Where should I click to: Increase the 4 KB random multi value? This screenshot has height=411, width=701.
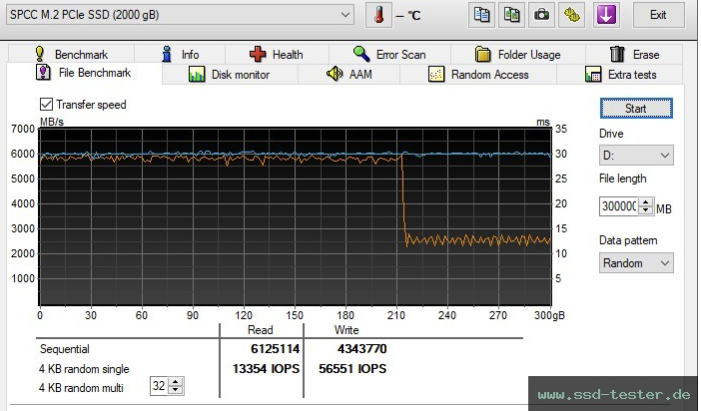point(176,382)
